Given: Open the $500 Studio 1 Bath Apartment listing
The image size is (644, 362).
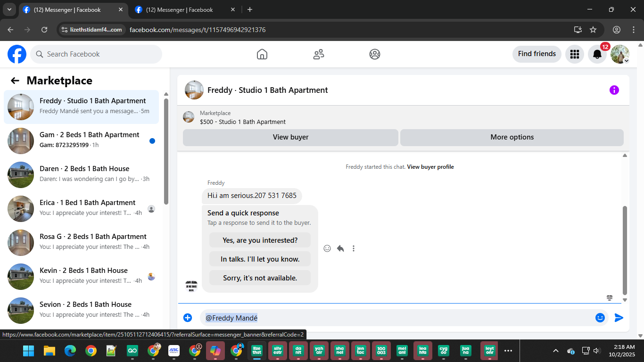Looking at the screenshot, I should [x=243, y=122].
